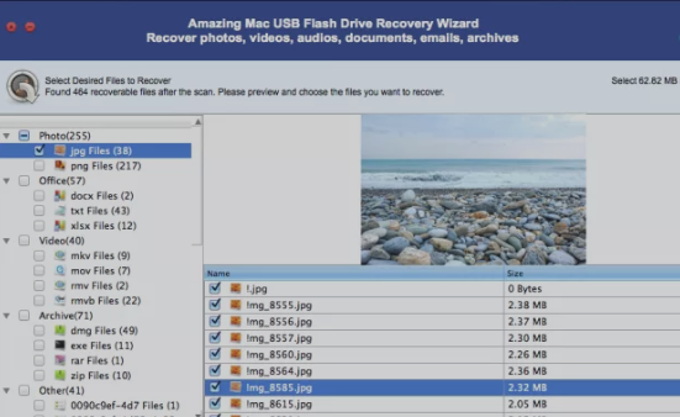Click the zip Files type icon

[x=60, y=375]
